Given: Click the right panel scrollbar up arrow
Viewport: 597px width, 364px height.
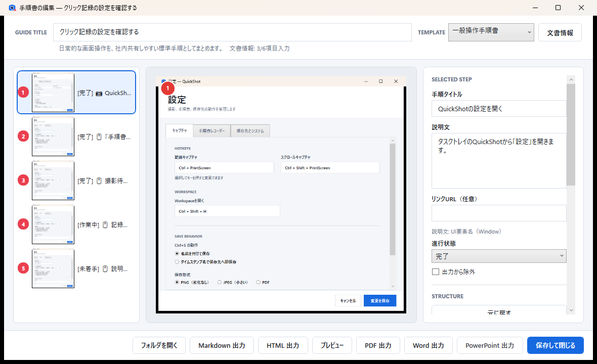Looking at the screenshot, I should pos(571,79).
